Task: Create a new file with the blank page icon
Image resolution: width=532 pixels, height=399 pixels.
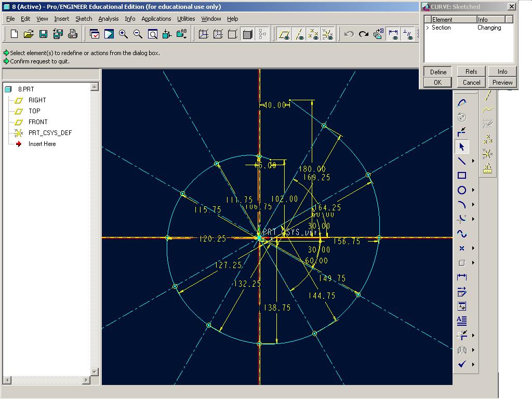Action: tap(14, 34)
